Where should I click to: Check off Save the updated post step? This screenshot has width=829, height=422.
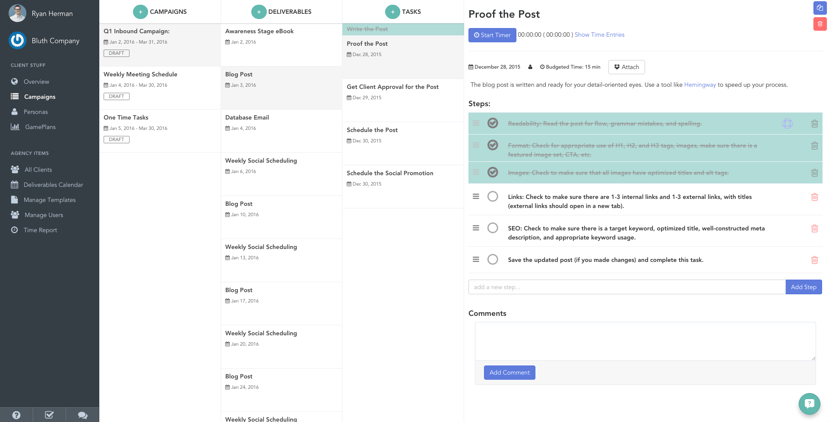click(x=493, y=260)
